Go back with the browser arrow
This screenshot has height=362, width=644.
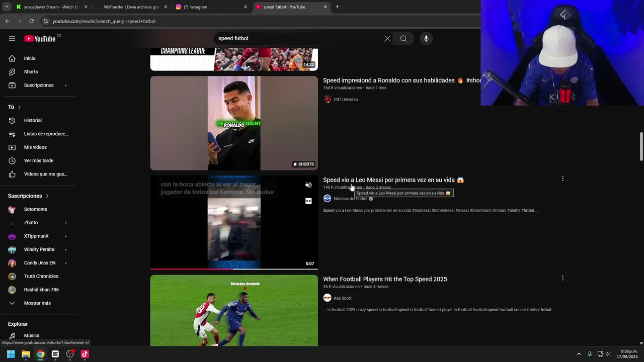7,21
